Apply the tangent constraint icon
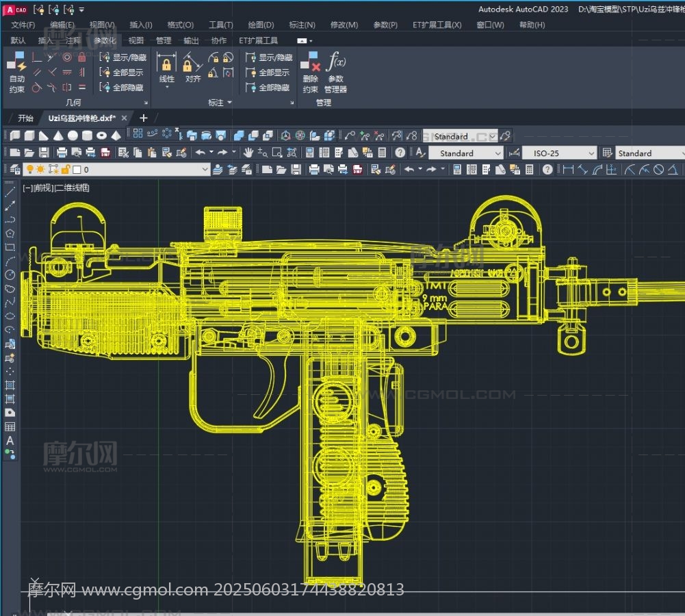685x616 pixels. coord(37,88)
